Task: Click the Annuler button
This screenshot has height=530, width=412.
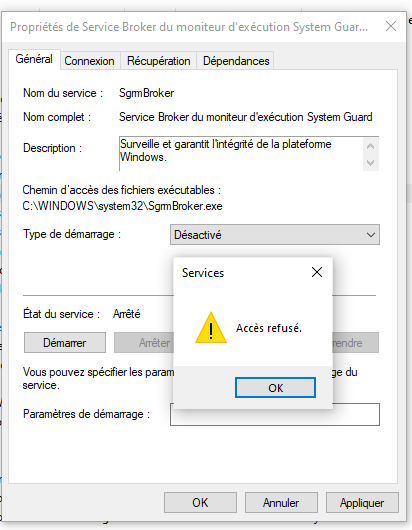Action: click(281, 503)
